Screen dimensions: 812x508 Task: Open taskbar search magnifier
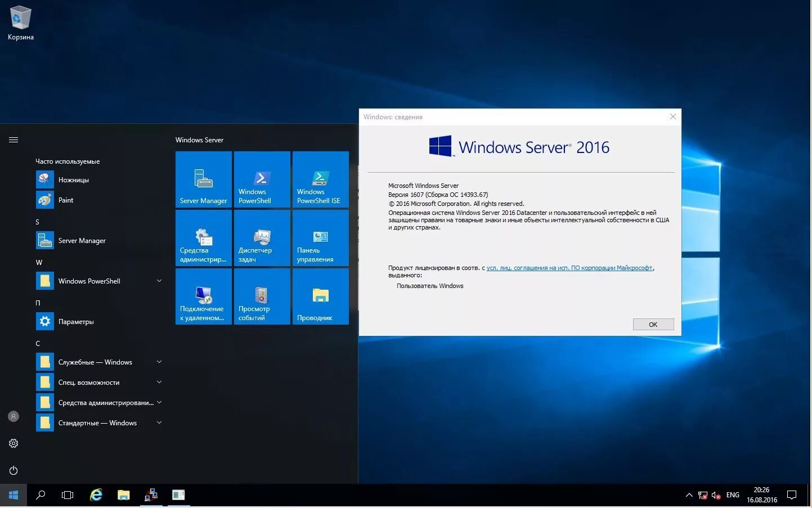pos(41,495)
